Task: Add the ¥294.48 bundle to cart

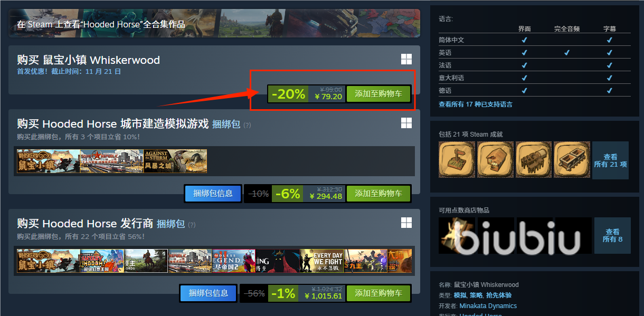Action: 378,194
